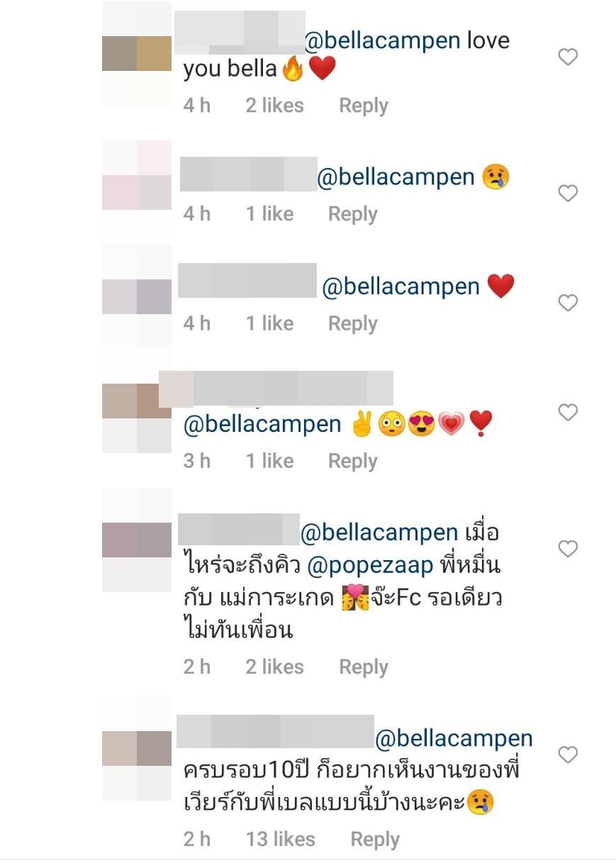This screenshot has width=616, height=863.
Task: Like the comment mentioning @popezaap
Action: pyautogui.click(x=568, y=549)
